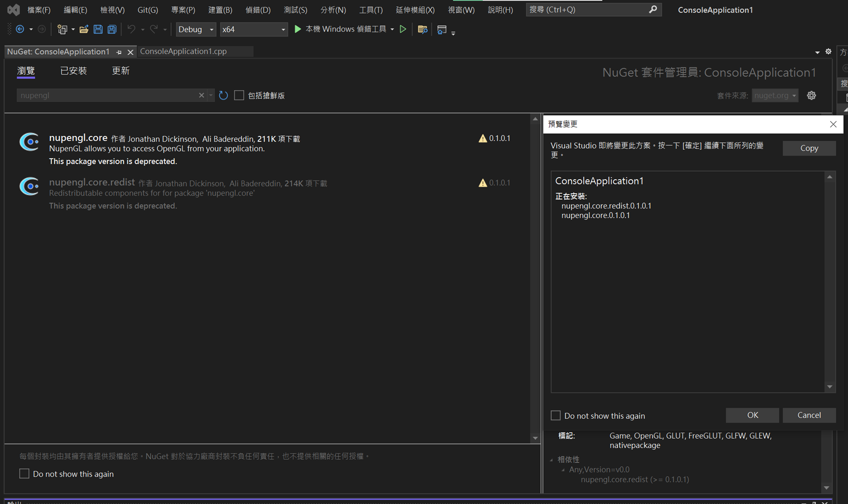This screenshot has height=504, width=848.
Task: Refresh the NuGet package search results
Action: [x=224, y=95]
